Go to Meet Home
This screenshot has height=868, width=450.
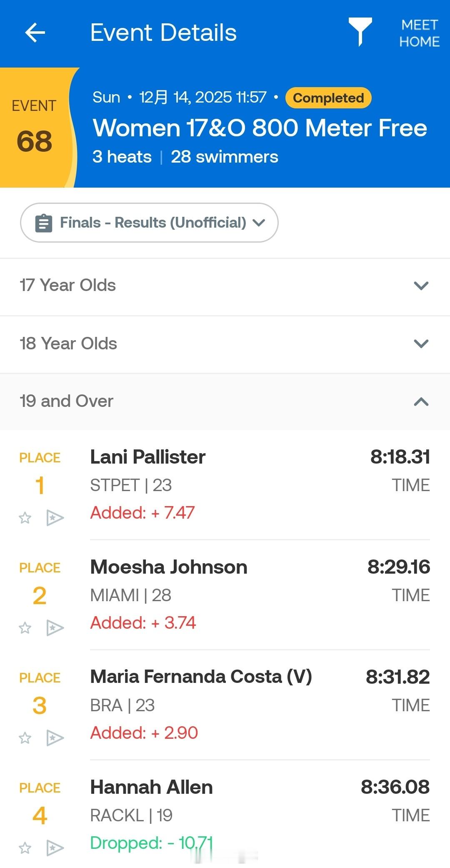419,33
